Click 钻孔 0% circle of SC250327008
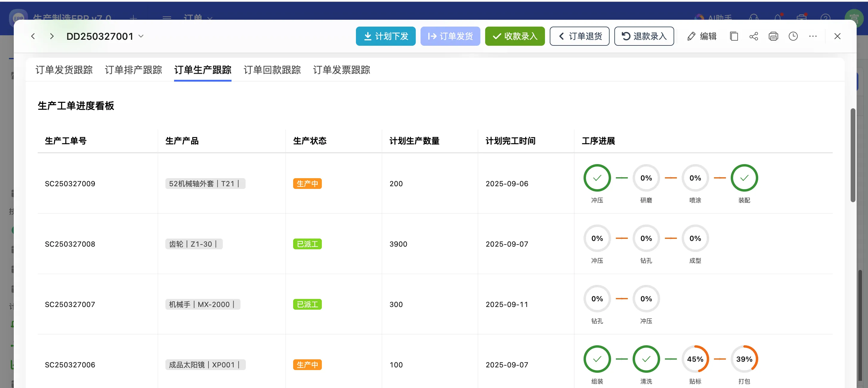 tap(646, 238)
